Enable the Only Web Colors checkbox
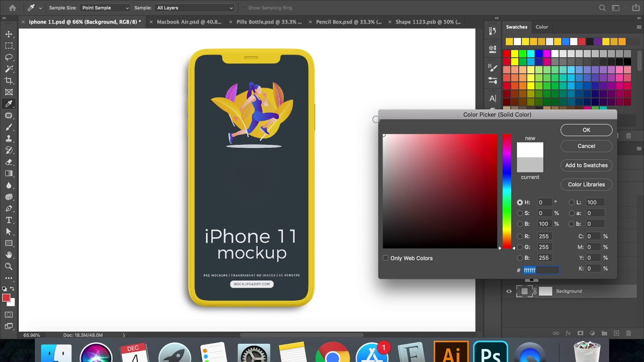Image resolution: width=644 pixels, height=362 pixels. [x=386, y=258]
